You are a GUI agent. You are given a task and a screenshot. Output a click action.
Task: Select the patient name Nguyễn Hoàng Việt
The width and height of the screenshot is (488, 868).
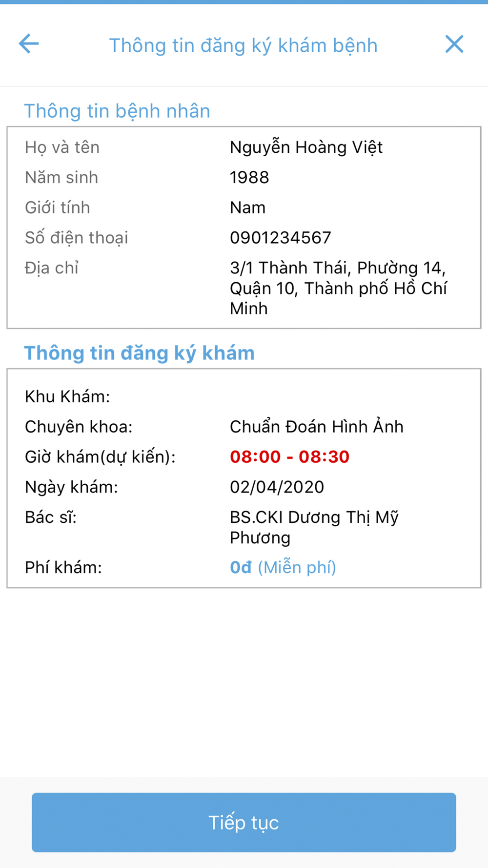pyautogui.click(x=306, y=147)
